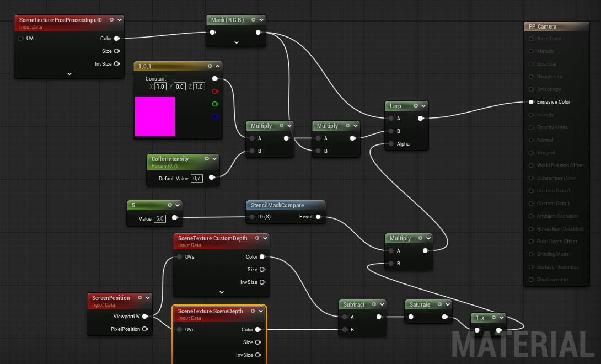The height and width of the screenshot is (364, 601).
Task: Click the Alpha input pin on the Lerp node
Action: (x=390, y=144)
